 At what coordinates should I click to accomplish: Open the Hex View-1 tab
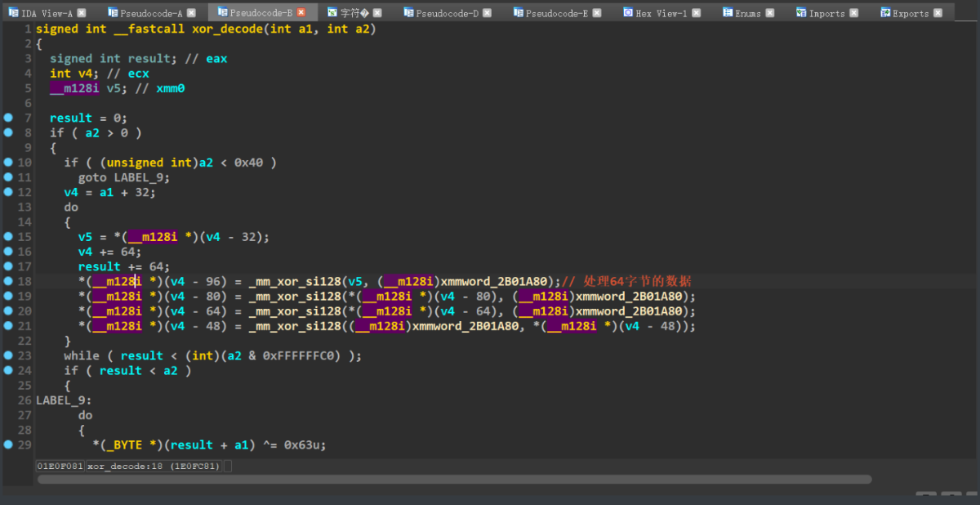661,13
